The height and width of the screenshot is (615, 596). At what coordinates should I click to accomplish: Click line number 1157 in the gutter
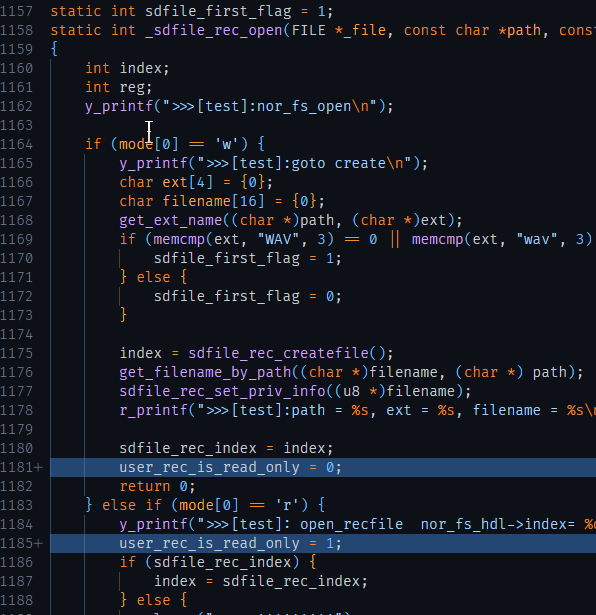pos(16,11)
